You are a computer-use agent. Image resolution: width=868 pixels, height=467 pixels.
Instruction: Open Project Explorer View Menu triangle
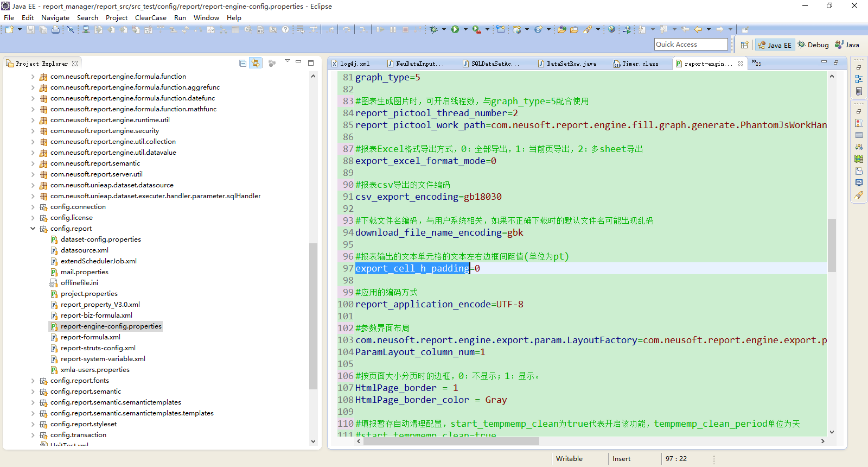coord(288,61)
